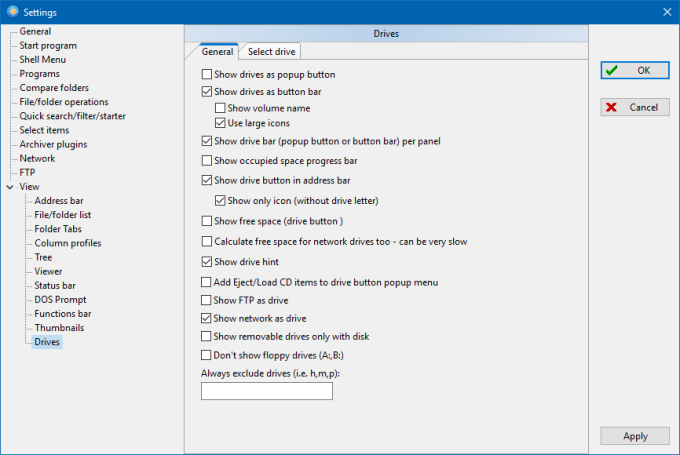Enable Show free space (drive button)
This screenshot has width=680, height=455.
(x=207, y=221)
